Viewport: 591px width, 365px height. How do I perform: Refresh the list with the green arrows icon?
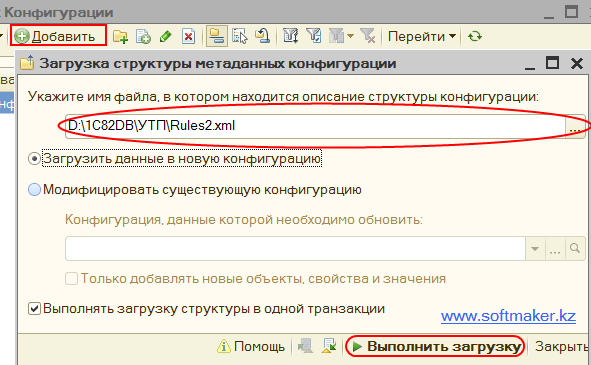pyautogui.click(x=475, y=37)
